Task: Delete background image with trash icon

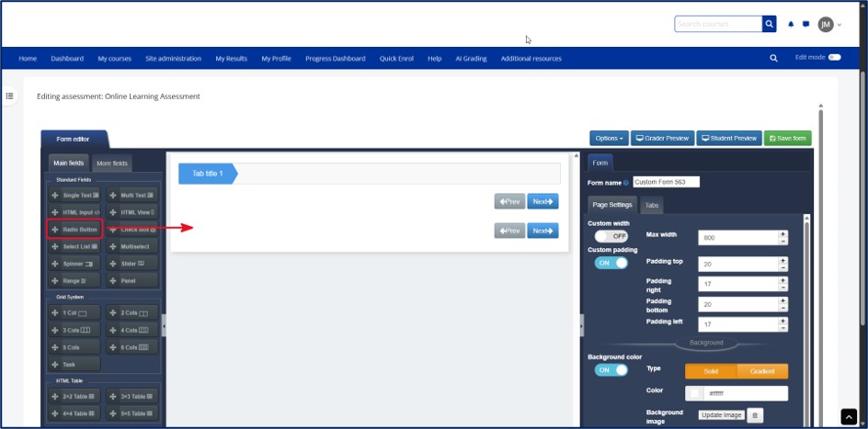Action: point(756,414)
